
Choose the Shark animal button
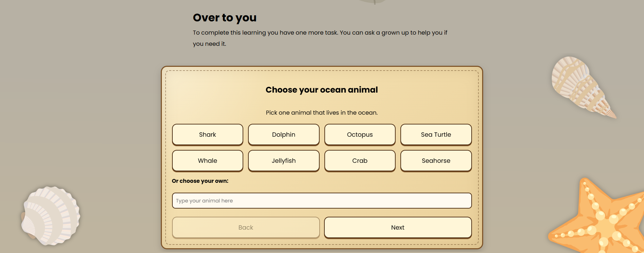click(x=207, y=135)
